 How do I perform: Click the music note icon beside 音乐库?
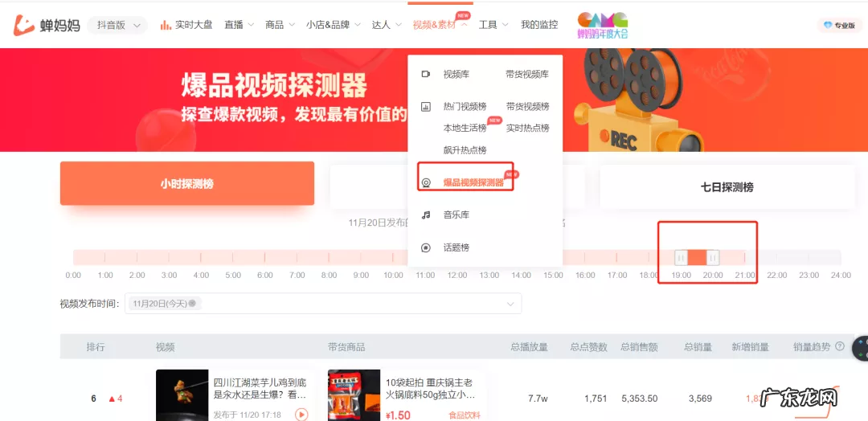pos(426,215)
